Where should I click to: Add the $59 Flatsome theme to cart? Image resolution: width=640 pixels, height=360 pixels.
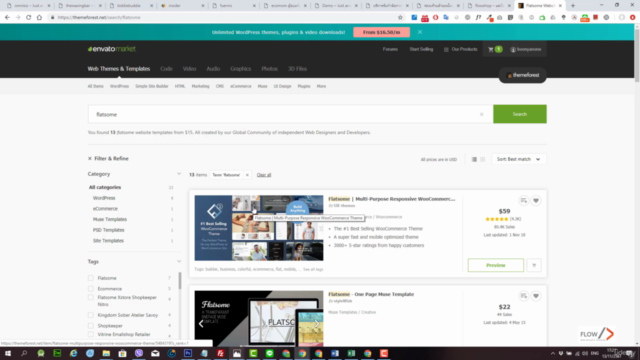tap(534, 265)
